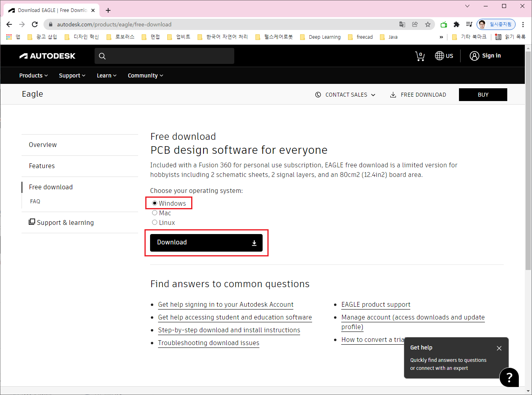The height and width of the screenshot is (395, 532).
Task: Expand the Learn menu
Action: (x=107, y=75)
